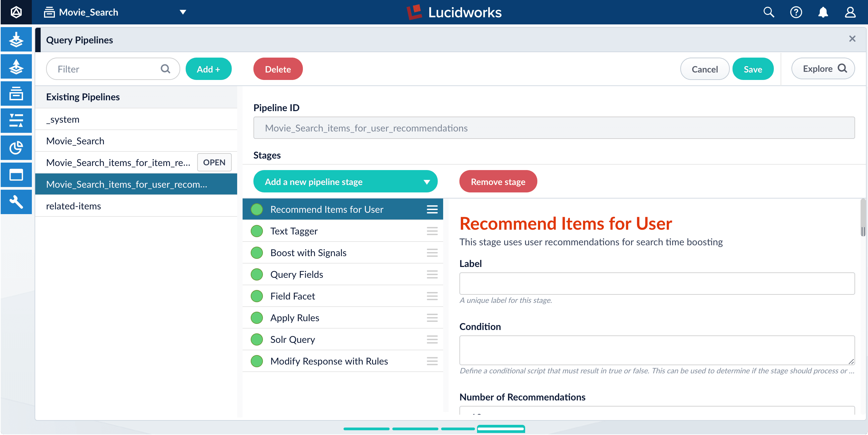The image size is (868, 435).
Task: Open the user account icon
Action: tap(850, 12)
